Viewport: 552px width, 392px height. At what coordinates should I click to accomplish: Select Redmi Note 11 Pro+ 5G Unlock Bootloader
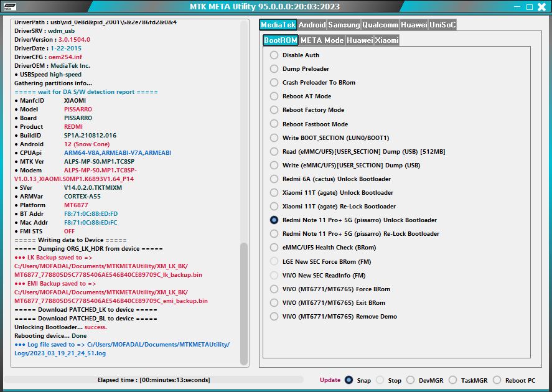[353, 220]
